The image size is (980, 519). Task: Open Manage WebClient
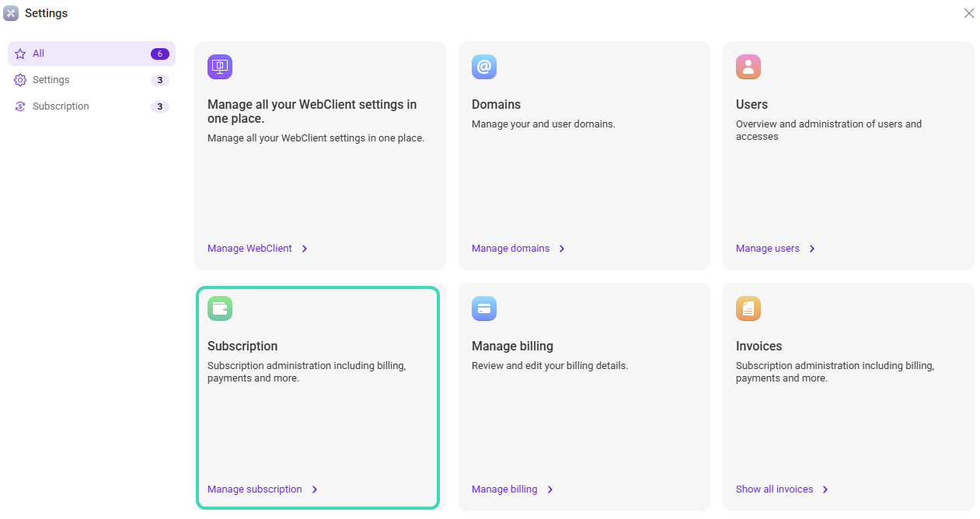[249, 248]
